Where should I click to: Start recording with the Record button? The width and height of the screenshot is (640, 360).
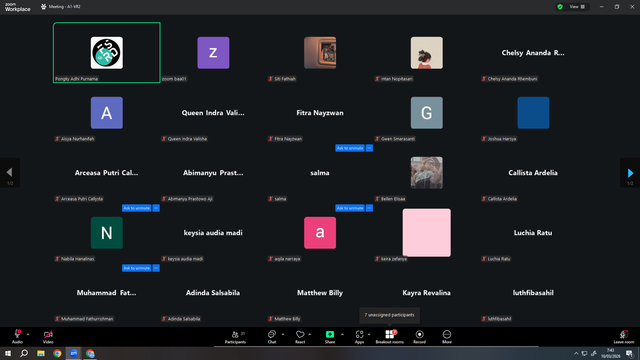point(419,336)
